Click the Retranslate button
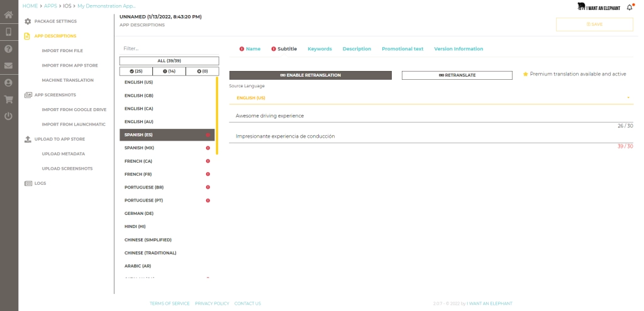The image size is (644, 311). [x=457, y=75]
